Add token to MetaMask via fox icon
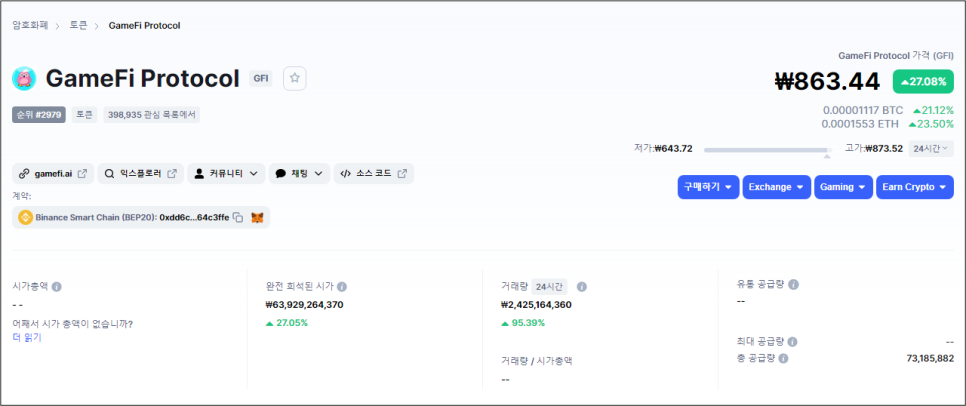Screen dimensions: 966x406 pos(258,217)
